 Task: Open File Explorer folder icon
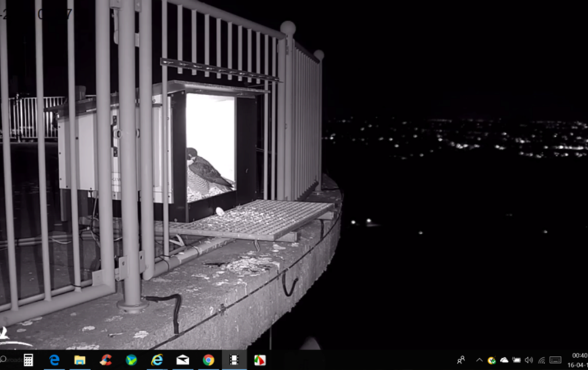pos(80,360)
